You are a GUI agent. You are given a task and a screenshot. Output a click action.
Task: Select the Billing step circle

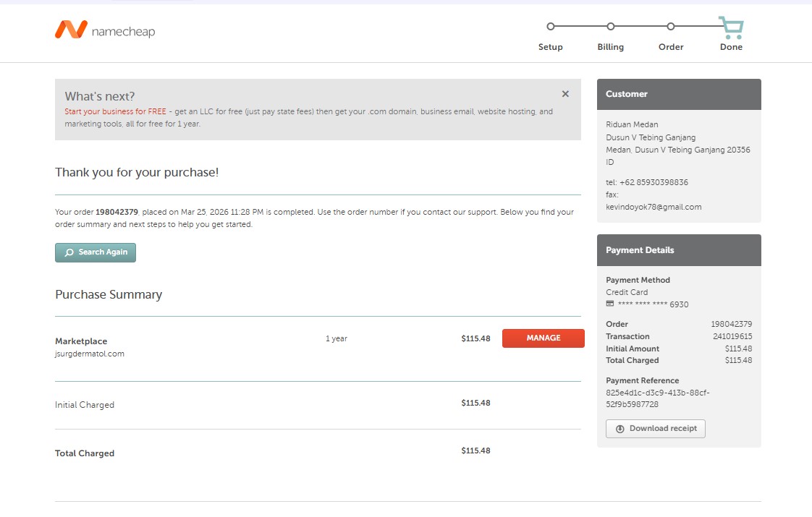click(x=611, y=27)
